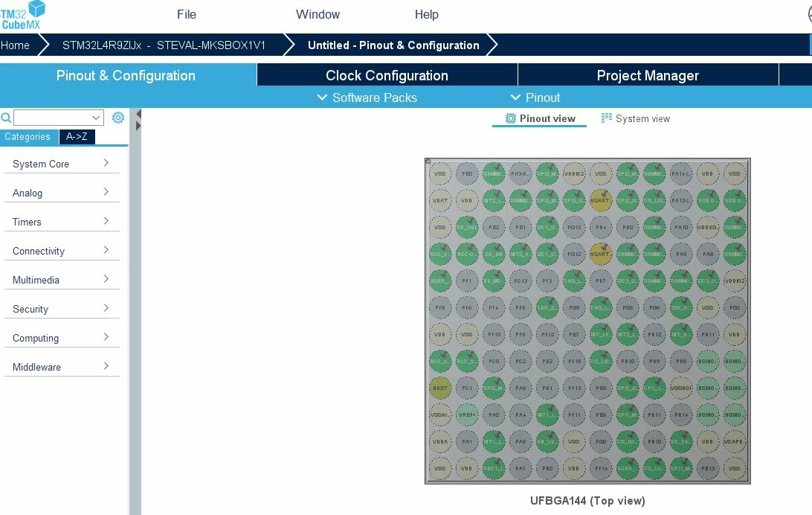Select the PA13 pin on the chip
Viewport: 812px width, 515px height.
(681, 200)
